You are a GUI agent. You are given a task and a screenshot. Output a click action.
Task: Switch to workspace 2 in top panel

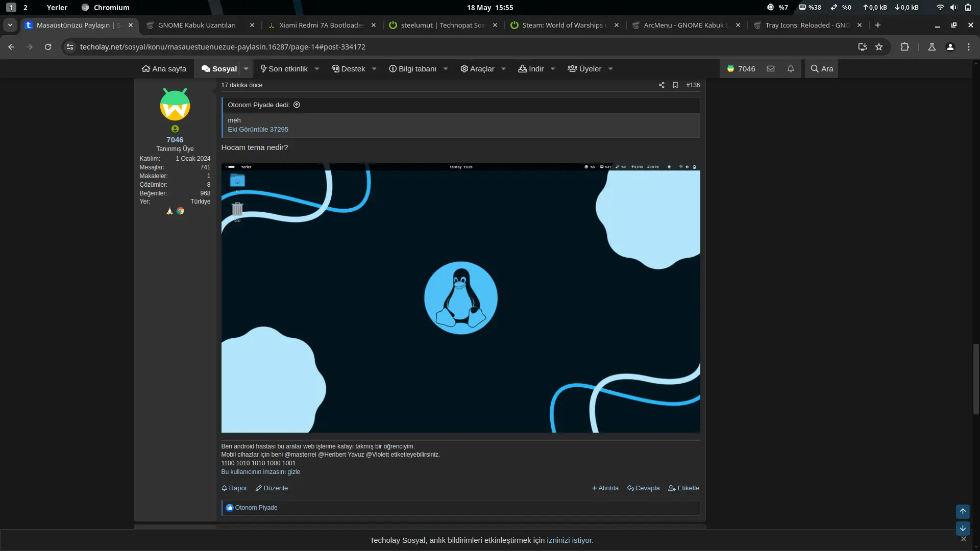pyautogui.click(x=26, y=8)
